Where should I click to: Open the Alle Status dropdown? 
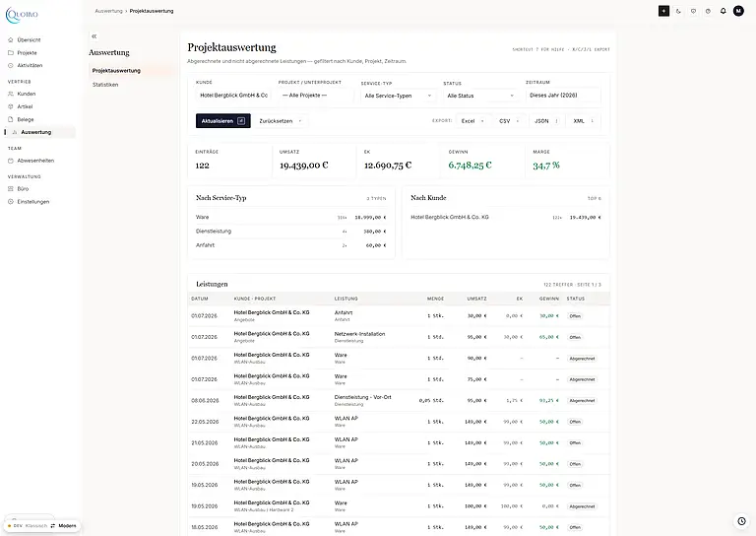tap(480, 96)
